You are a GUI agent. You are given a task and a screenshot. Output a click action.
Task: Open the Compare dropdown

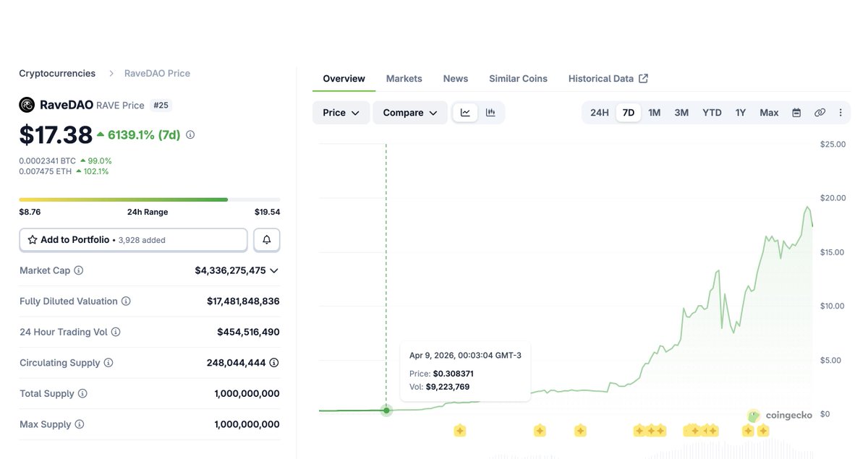coord(409,113)
